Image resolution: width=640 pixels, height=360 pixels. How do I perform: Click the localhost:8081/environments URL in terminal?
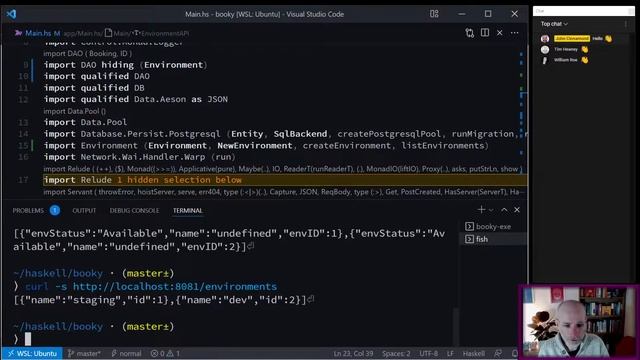[175, 287]
